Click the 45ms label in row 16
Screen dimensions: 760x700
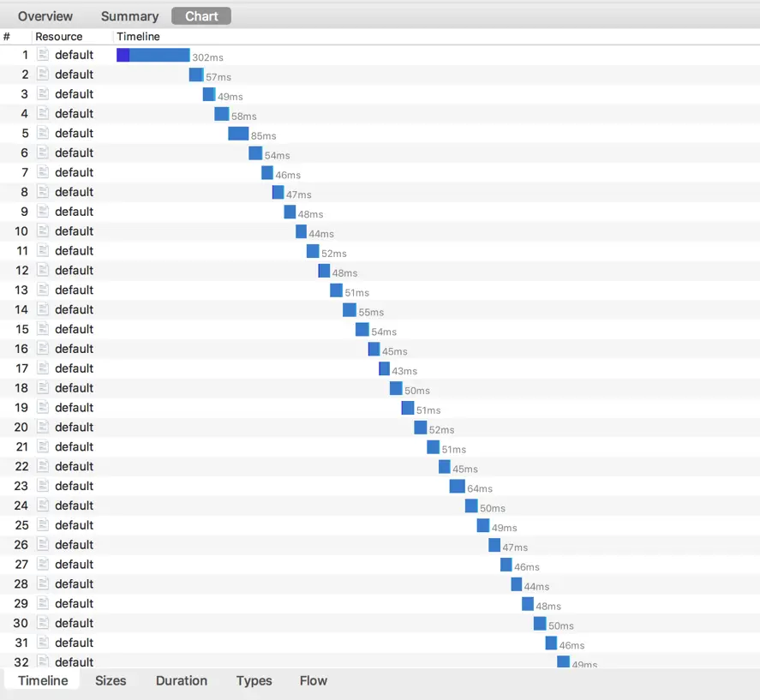pos(394,351)
